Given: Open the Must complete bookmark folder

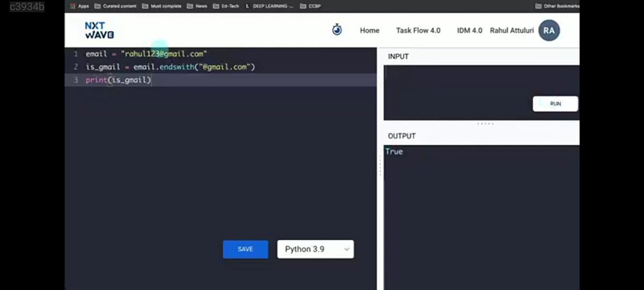Looking at the screenshot, I should 162,6.
